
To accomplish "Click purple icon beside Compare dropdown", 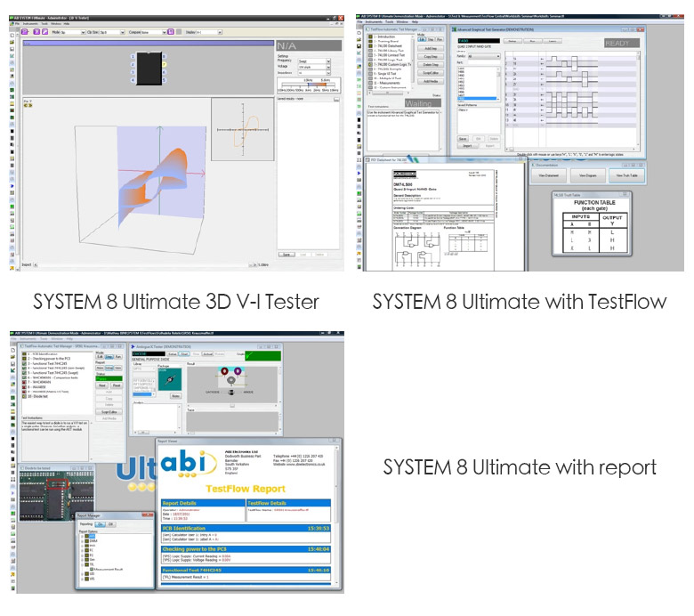I will [x=171, y=32].
